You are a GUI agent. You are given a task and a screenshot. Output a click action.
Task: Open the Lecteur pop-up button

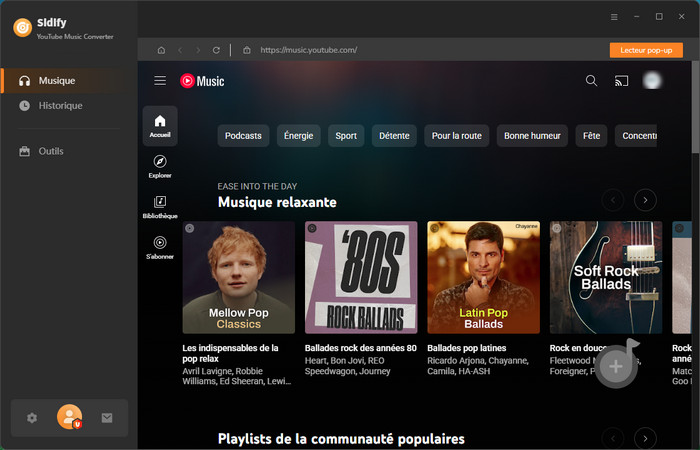click(x=646, y=50)
